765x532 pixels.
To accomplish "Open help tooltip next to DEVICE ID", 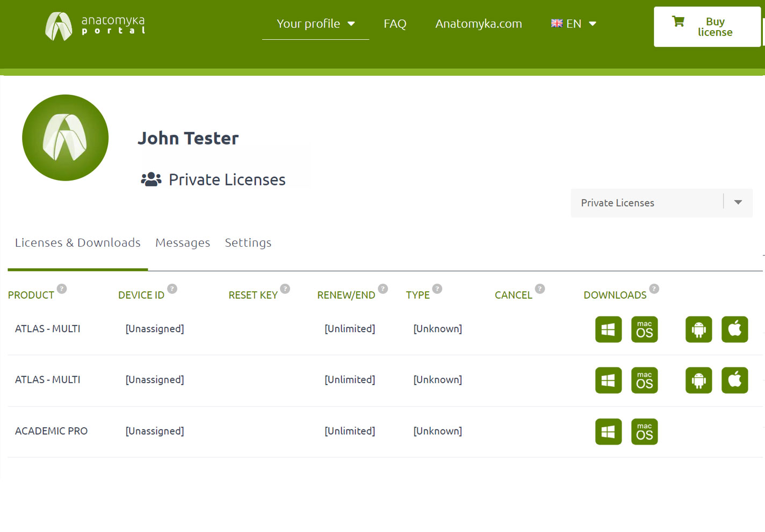I will coord(172,289).
